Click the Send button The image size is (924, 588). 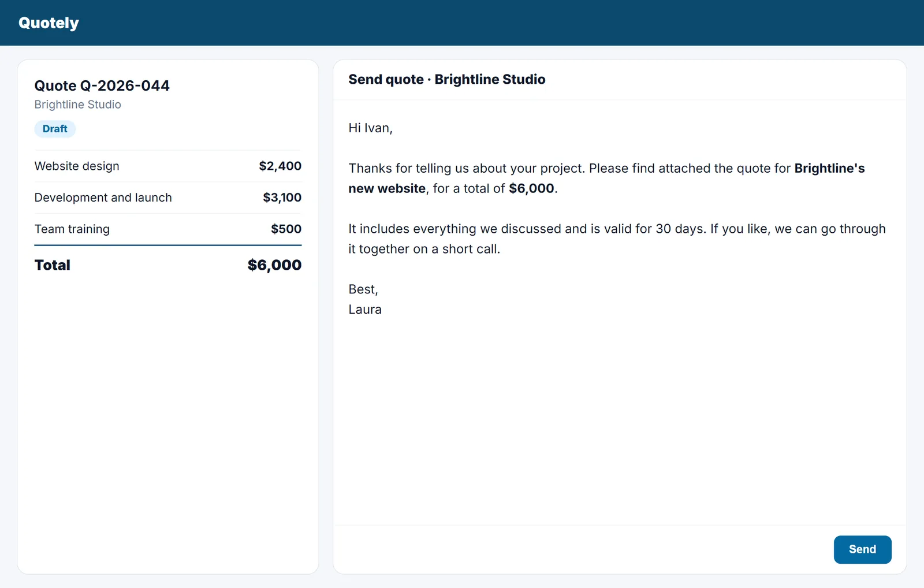click(862, 549)
